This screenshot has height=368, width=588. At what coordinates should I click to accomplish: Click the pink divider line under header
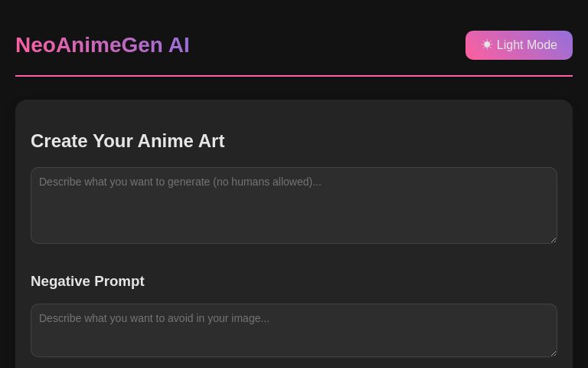tap(293, 76)
